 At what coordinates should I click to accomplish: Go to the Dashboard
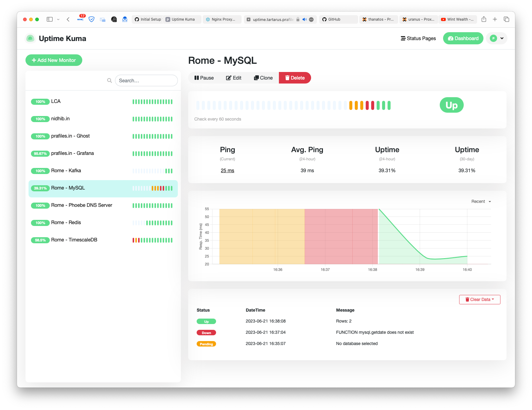[x=463, y=38]
